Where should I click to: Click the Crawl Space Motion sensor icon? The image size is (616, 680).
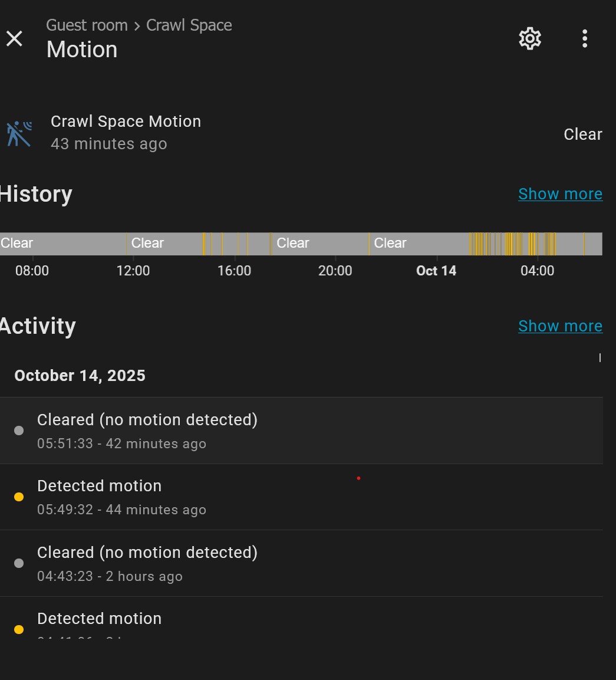(x=19, y=133)
